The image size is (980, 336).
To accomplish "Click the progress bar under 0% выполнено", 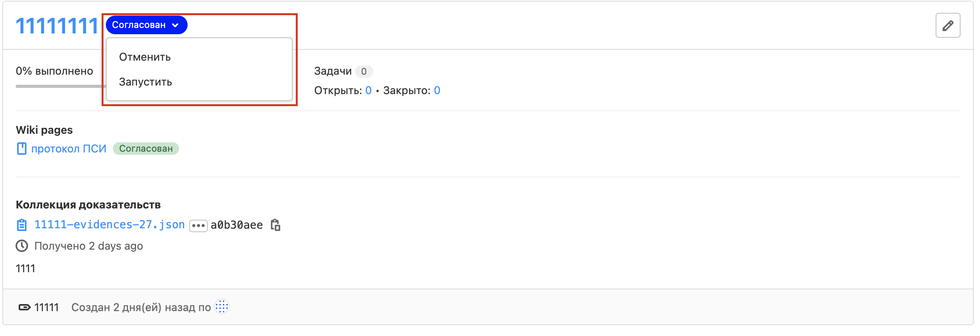I will point(58,86).
